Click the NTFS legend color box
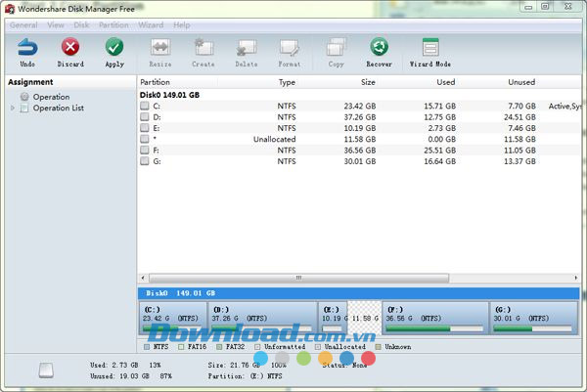Image resolution: width=587 pixels, height=392 pixels. pos(147,347)
